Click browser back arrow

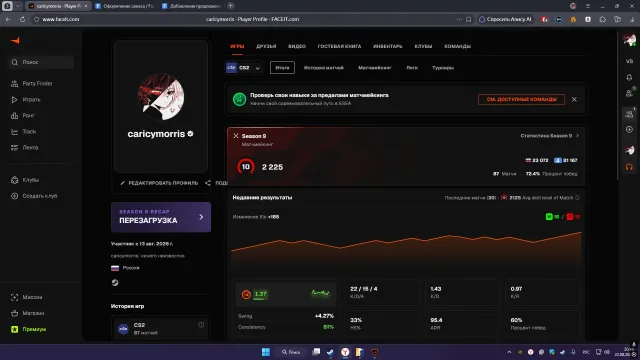(8, 19)
